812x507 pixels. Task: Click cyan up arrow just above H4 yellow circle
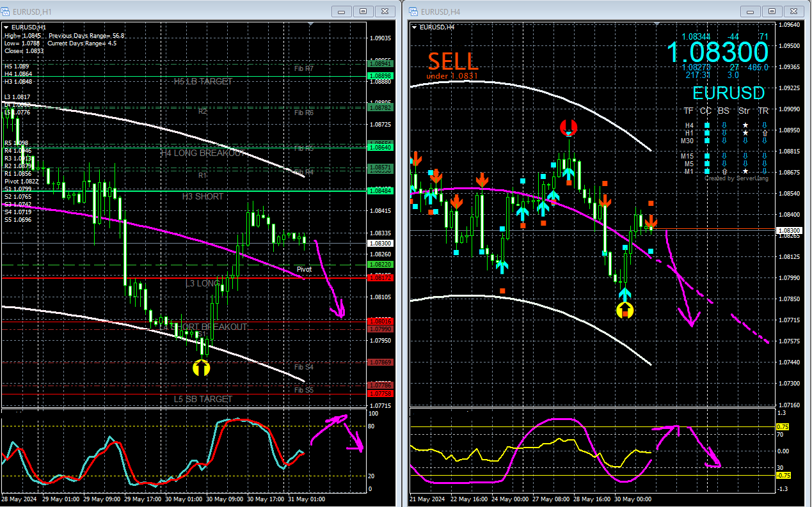(625, 294)
